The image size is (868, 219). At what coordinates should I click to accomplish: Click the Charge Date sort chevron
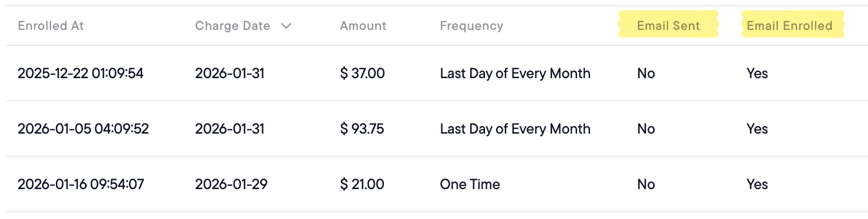click(286, 26)
